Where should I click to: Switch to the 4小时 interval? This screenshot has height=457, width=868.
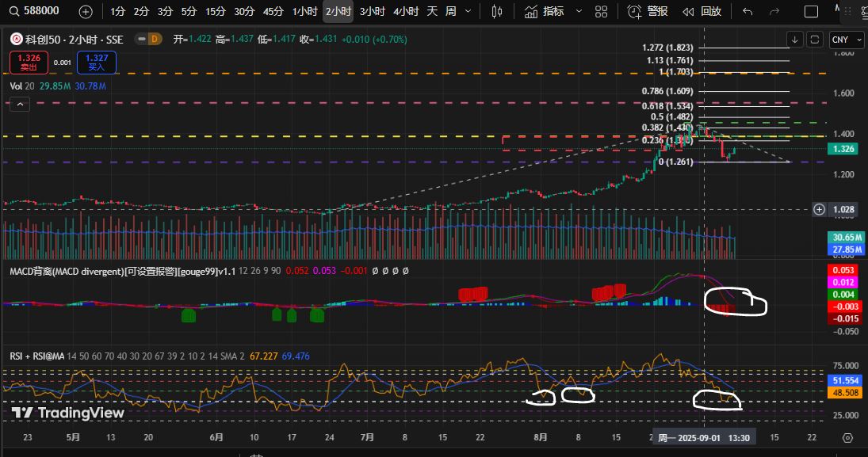tap(406, 12)
